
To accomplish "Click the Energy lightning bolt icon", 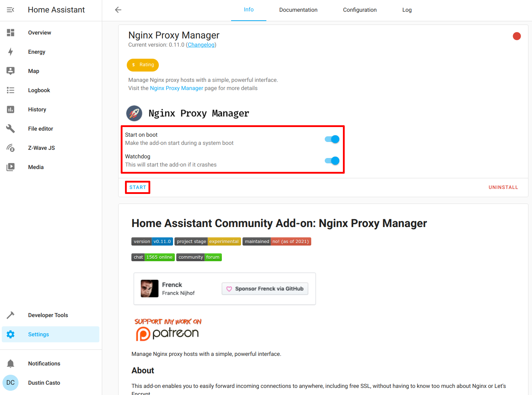I will pos(11,52).
